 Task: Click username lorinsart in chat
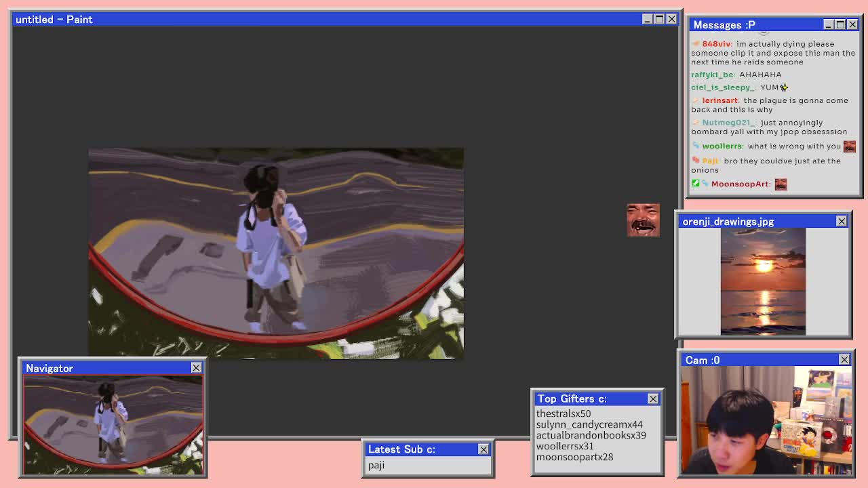(720, 100)
